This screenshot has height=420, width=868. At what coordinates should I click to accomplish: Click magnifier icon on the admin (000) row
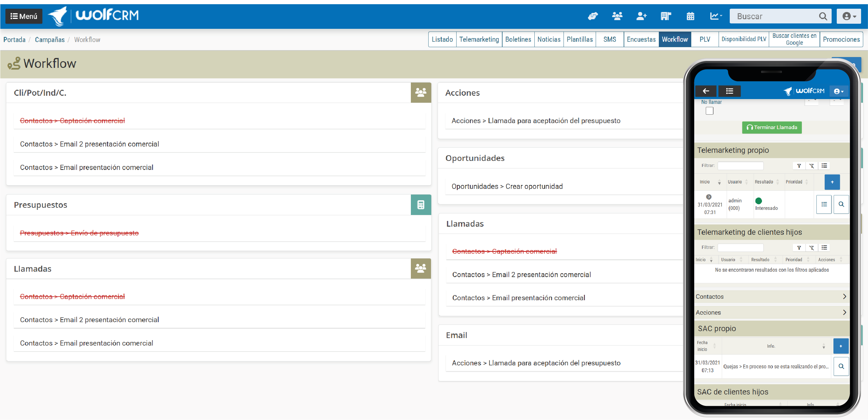pos(841,204)
